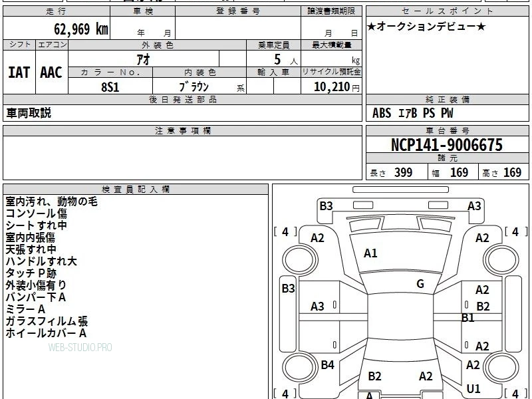This screenshot has height=399, width=532.
Task: Select the リサイクル預託金 header
Action: (x=331, y=72)
